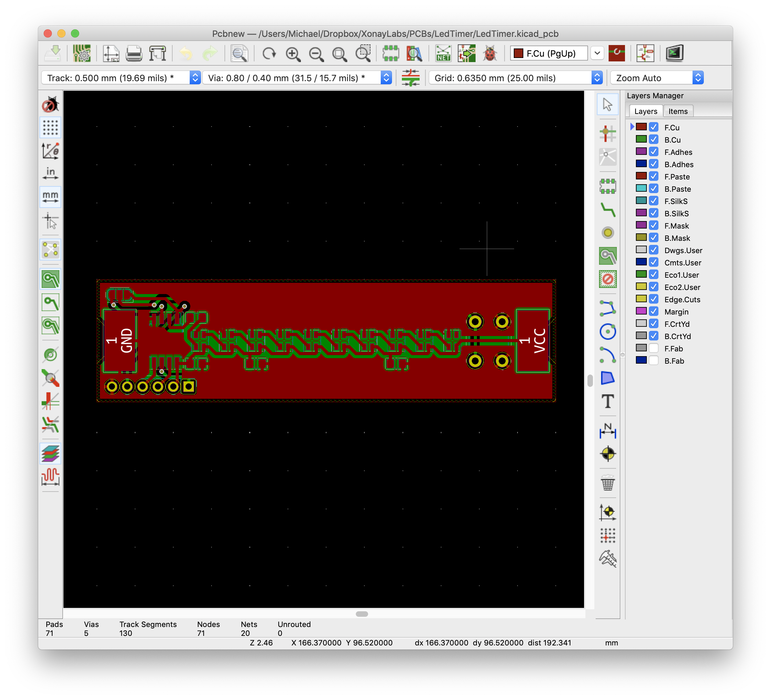Click the Zoom In magnifier icon
The height and width of the screenshot is (700, 771).
[x=293, y=54]
